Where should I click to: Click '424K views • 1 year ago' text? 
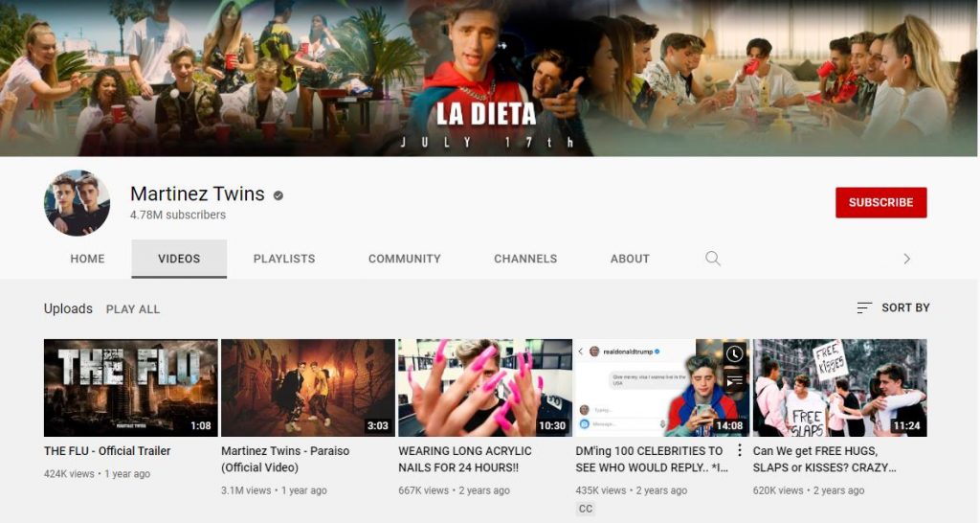pyautogui.click(x=97, y=474)
